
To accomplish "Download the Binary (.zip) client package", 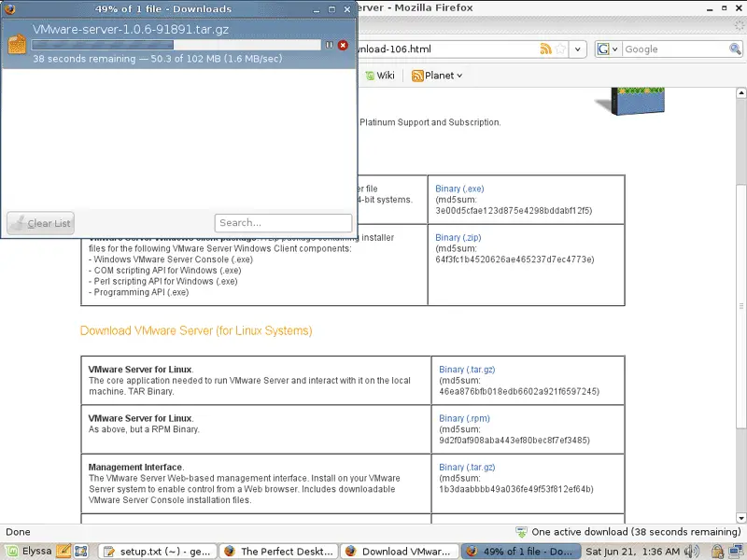I will click(x=458, y=237).
